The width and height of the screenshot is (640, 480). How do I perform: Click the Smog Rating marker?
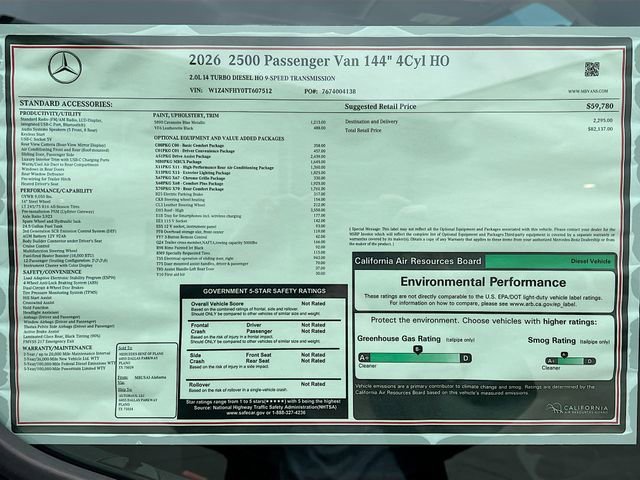[564, 355]
